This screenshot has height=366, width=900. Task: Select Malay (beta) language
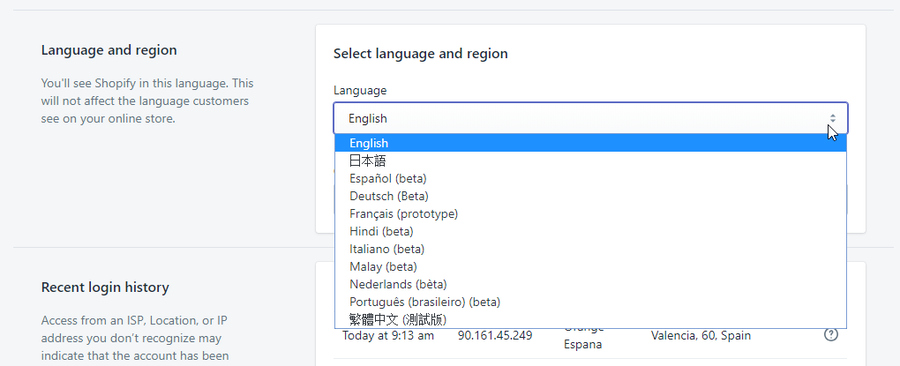pos(590,267)
